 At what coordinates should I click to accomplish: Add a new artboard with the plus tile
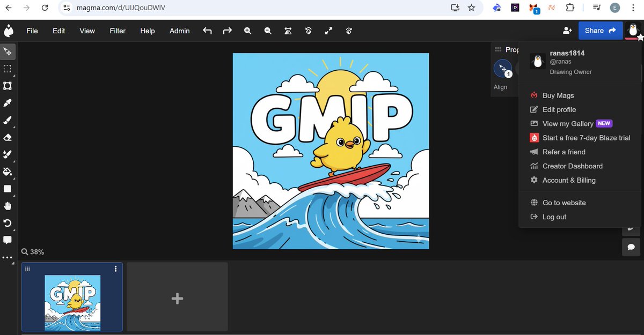[x=177, y=296]
